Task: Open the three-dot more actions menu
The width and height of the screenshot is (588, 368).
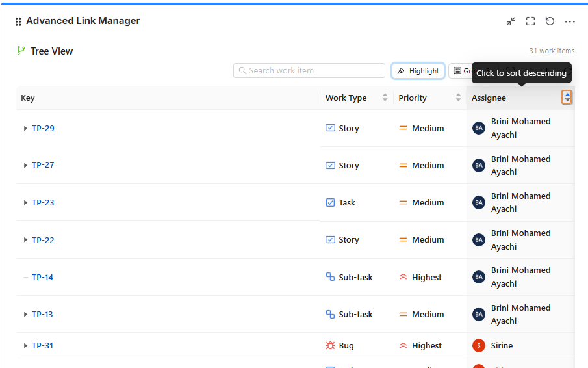Action: point(570,21)
